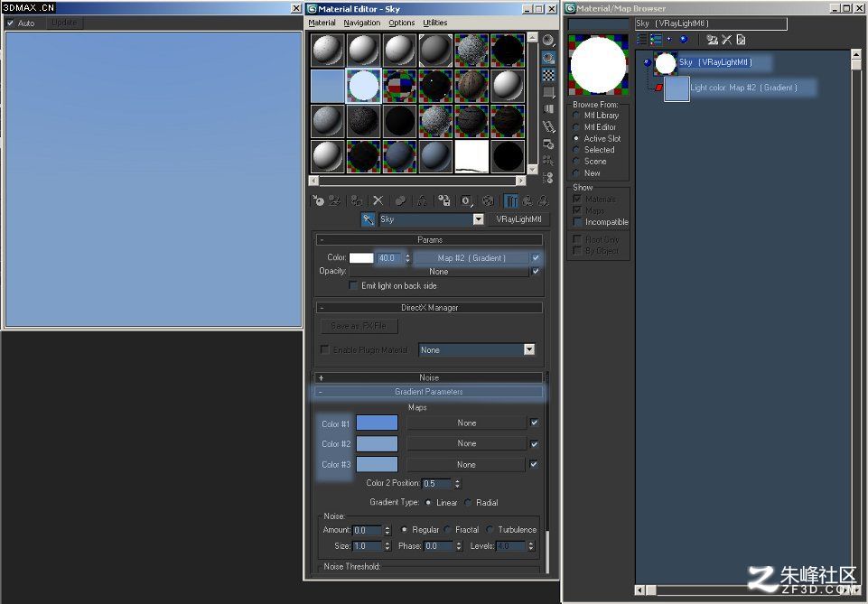Click the Map #2 (Gradient) button

[x=471, y=258]
